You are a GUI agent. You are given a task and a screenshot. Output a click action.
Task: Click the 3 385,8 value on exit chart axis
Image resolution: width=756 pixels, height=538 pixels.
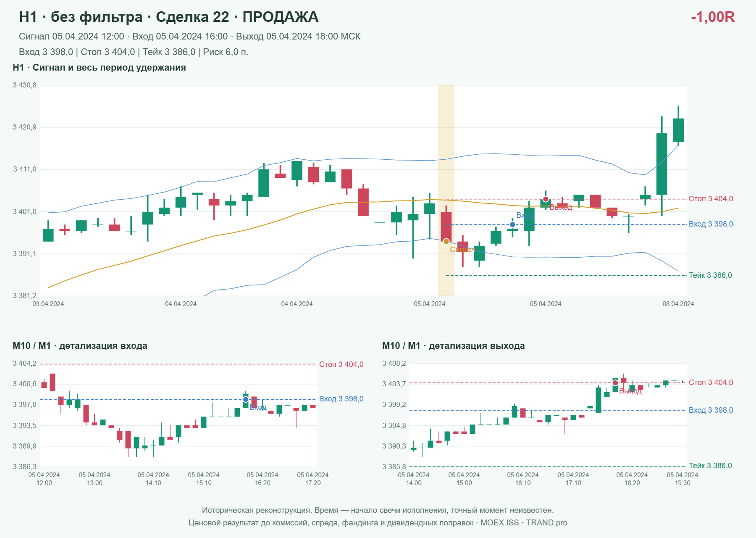[394, 467]
